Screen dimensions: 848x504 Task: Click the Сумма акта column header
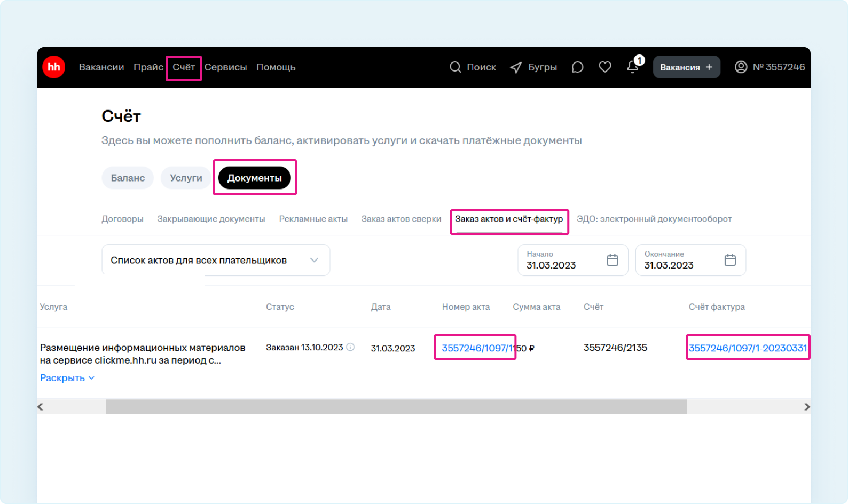[x=537, y=307]
